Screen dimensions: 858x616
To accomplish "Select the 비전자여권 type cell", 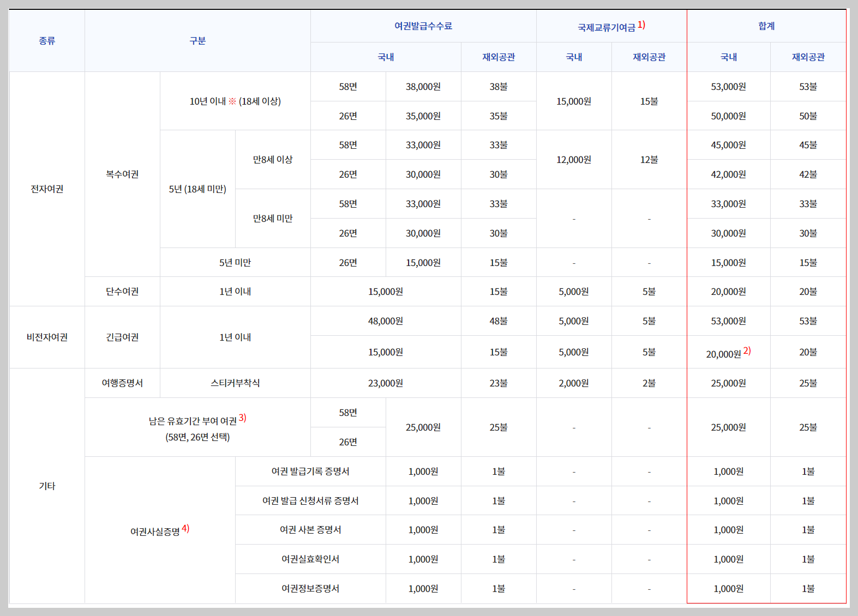I will click(47, 337).
